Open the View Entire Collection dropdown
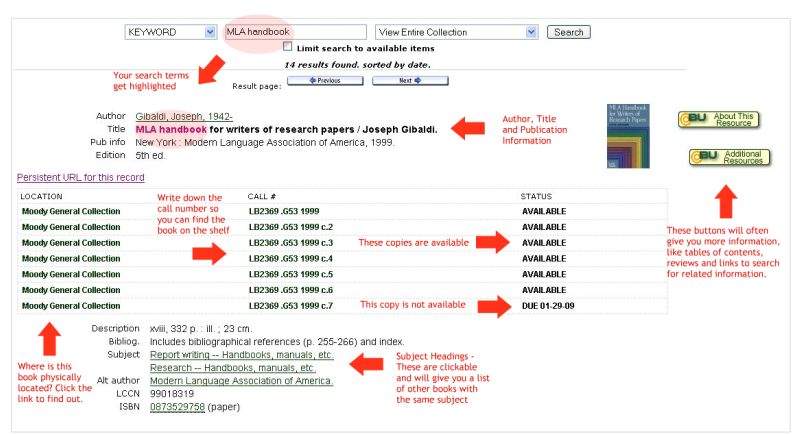Image resolution: width=800 pixels, height=435 pixels. [456, 32]
